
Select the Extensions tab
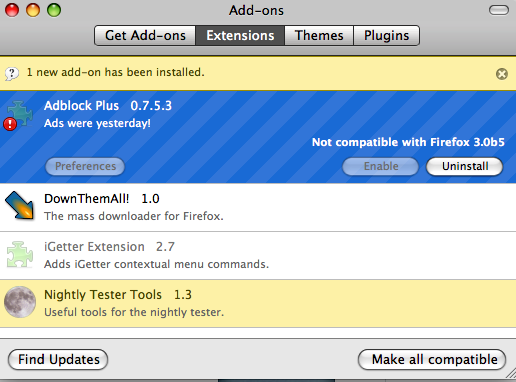[240, 35]
